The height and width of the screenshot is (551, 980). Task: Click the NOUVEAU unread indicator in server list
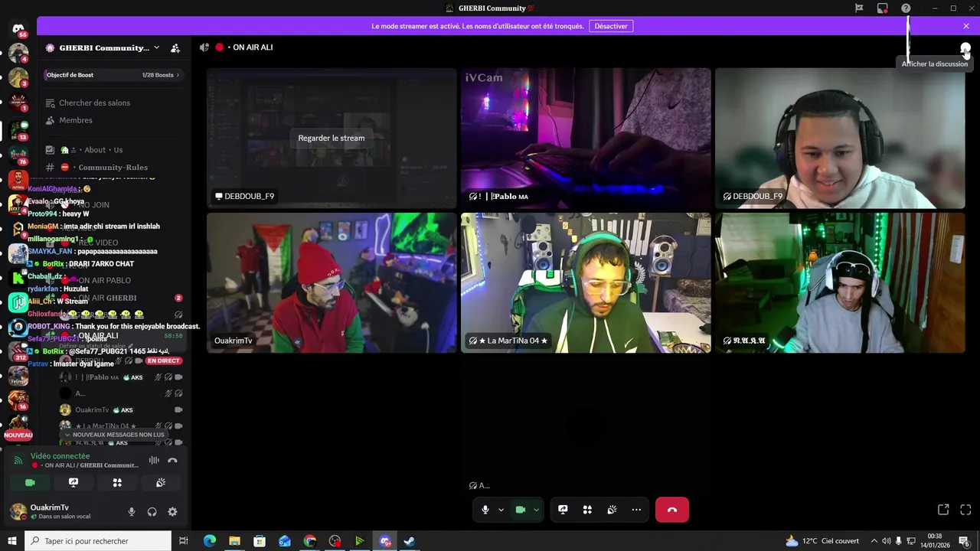(18, 435)
